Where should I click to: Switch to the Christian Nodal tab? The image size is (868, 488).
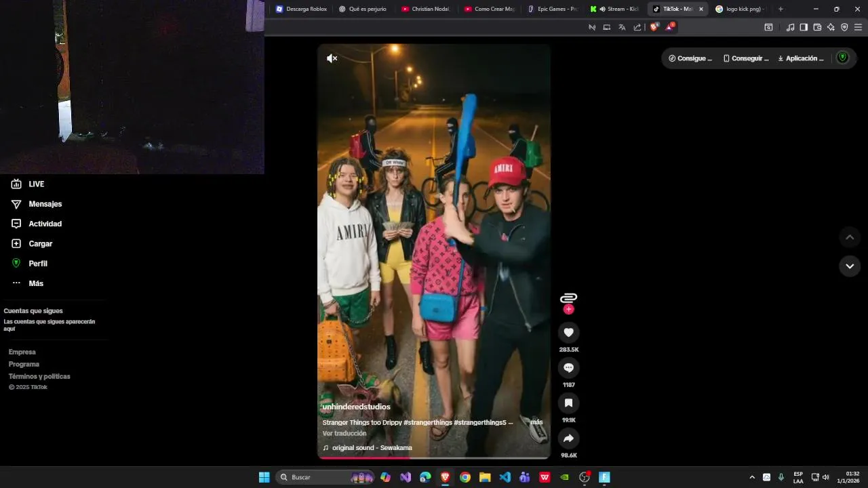(425, 9)
